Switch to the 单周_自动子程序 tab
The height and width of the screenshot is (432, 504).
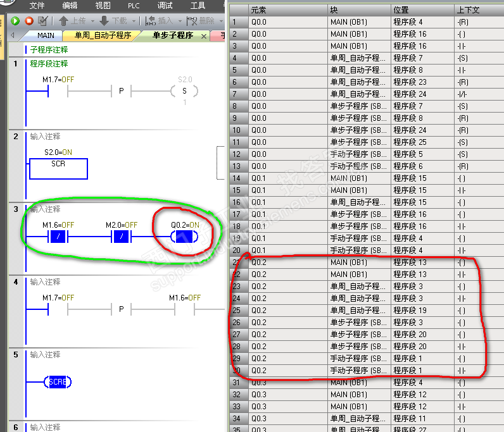[103, 35]
